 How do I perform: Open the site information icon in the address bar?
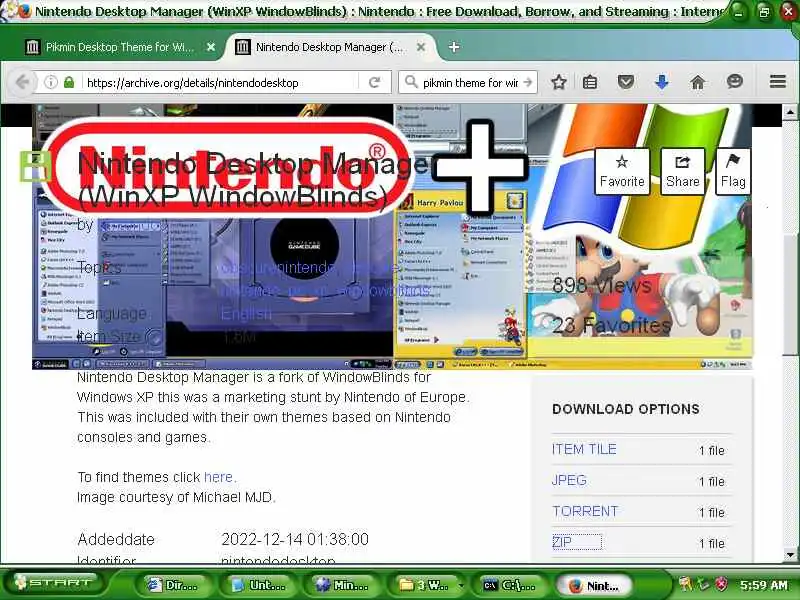(x=51, y=82)
